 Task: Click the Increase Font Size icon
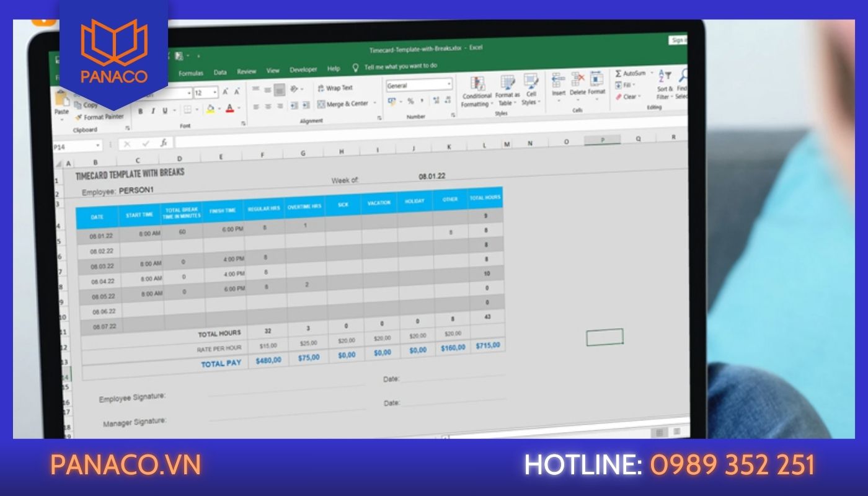(226, 92)
